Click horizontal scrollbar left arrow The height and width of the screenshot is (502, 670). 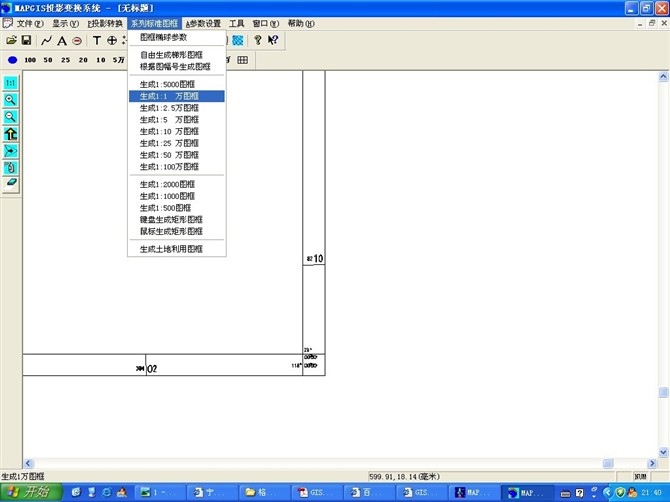tap(29, 463)
